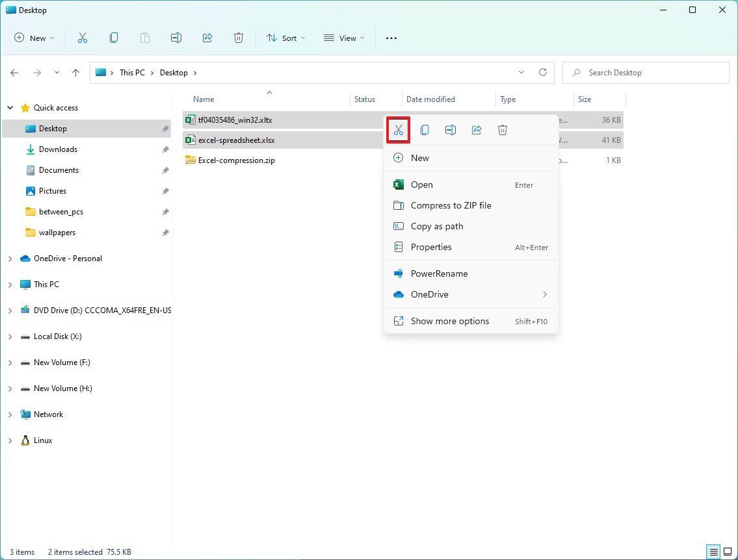Click Show more options in context menu

[449, 321]
